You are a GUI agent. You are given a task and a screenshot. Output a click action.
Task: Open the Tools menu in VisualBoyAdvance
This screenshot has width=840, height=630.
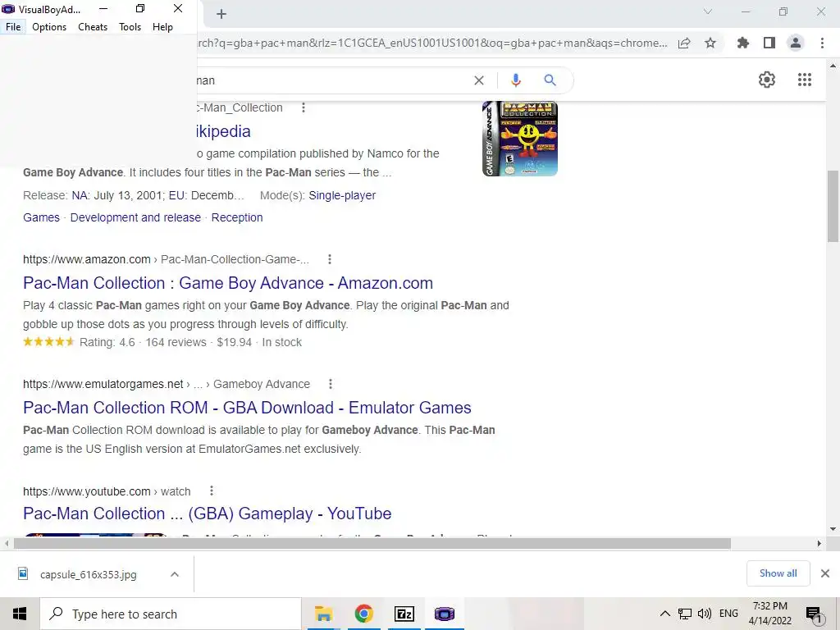(130, 27)
